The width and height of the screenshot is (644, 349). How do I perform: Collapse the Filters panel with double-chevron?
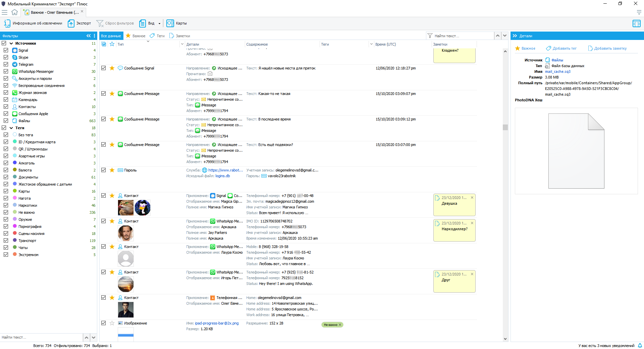89,36
